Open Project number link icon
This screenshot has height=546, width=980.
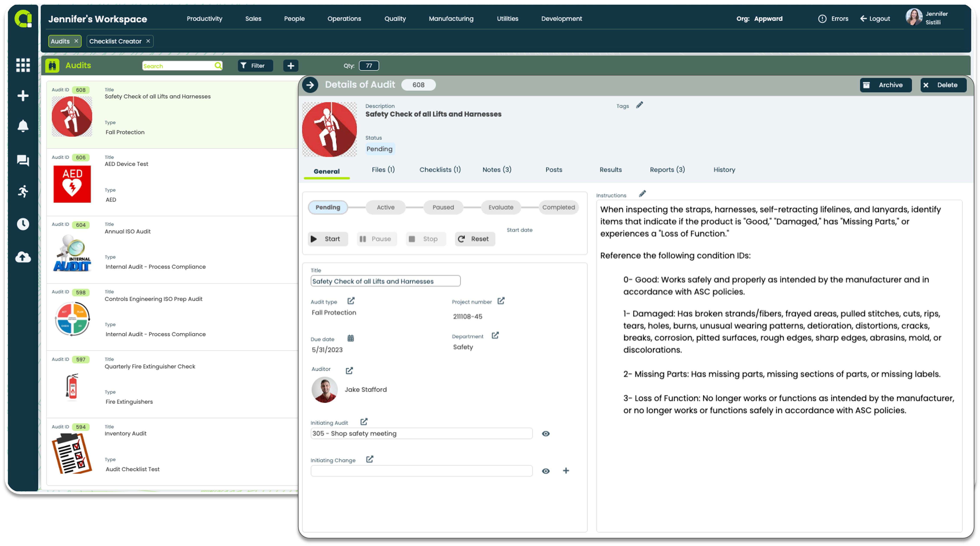coord(501,301)
